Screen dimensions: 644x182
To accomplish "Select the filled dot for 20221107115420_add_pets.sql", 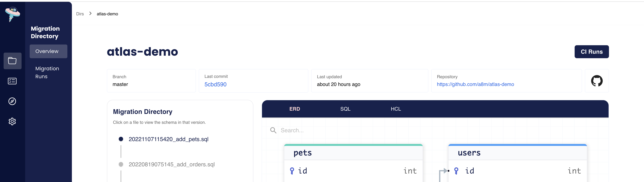I will pos(121,139).
